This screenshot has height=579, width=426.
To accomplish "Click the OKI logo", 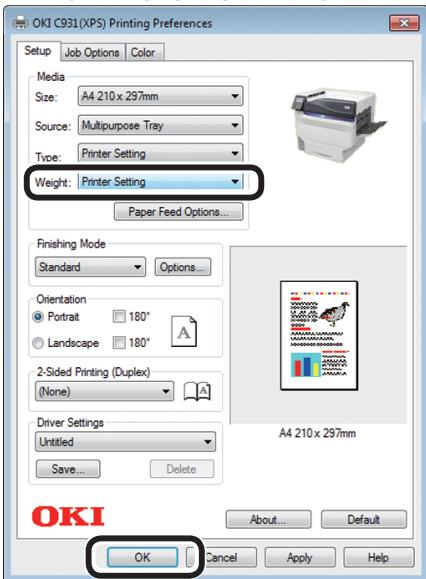I will click(68, 516).
